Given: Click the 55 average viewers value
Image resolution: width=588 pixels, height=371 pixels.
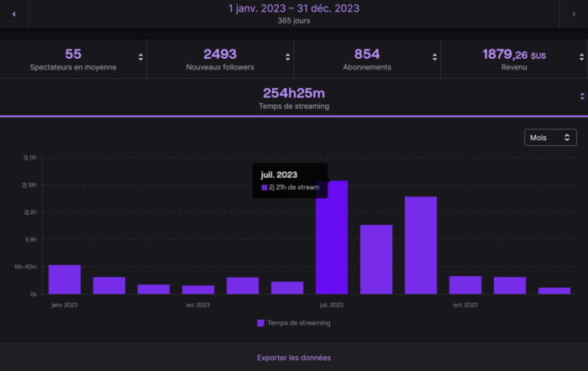Looking at the screenshot, I should pos(73,55).
